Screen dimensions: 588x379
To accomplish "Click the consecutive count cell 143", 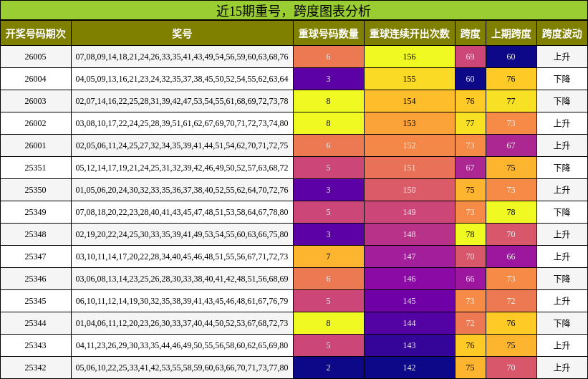I will tap(410, 345).
